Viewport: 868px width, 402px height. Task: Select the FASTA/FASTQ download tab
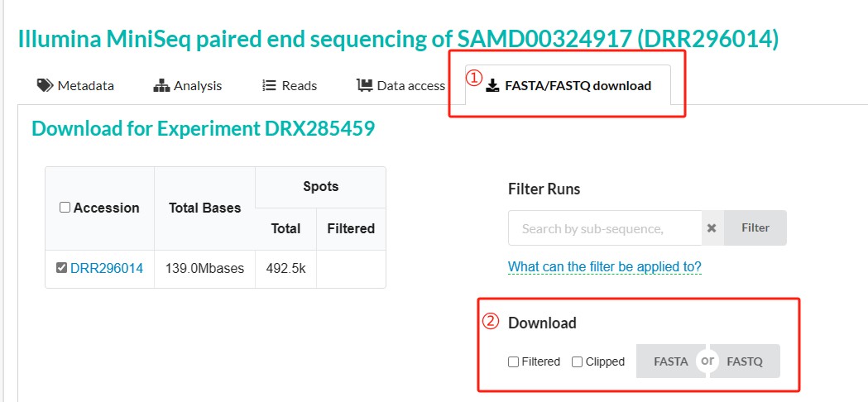pos(568,86)
